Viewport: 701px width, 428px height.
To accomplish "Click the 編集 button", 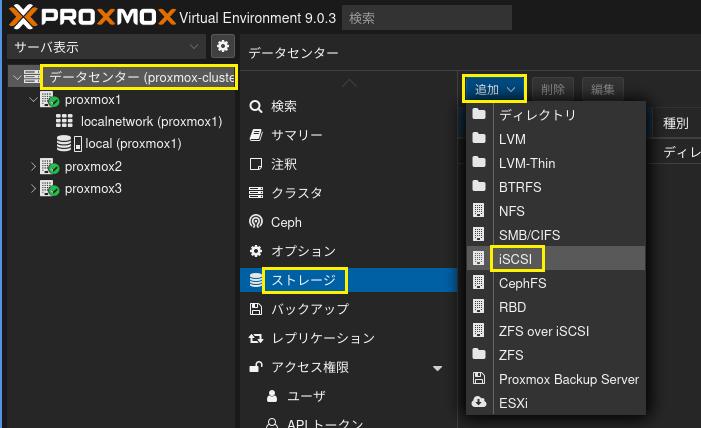I will [603, 89].
